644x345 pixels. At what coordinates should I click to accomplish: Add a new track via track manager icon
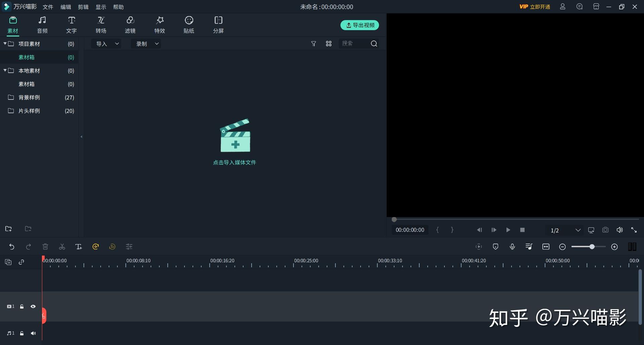tap(8, 262)
